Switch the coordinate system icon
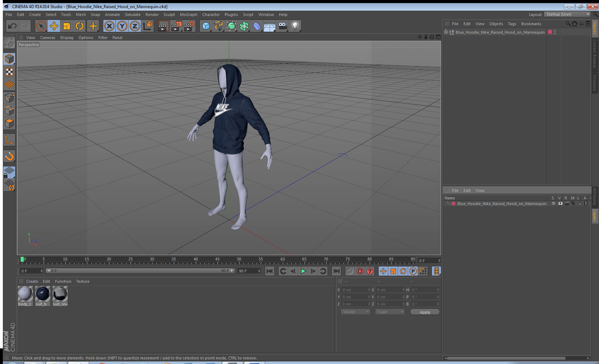599x364 pixels. (148, 26)
